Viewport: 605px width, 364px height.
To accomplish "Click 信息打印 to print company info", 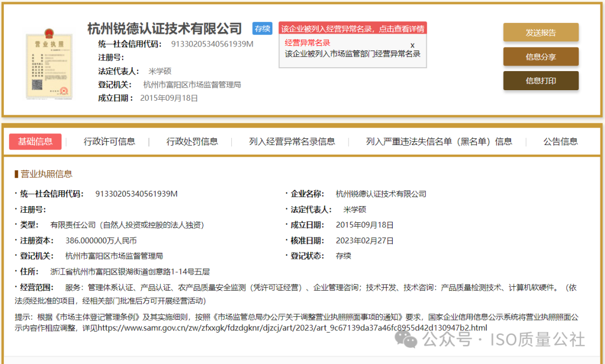I will point(540,81).
